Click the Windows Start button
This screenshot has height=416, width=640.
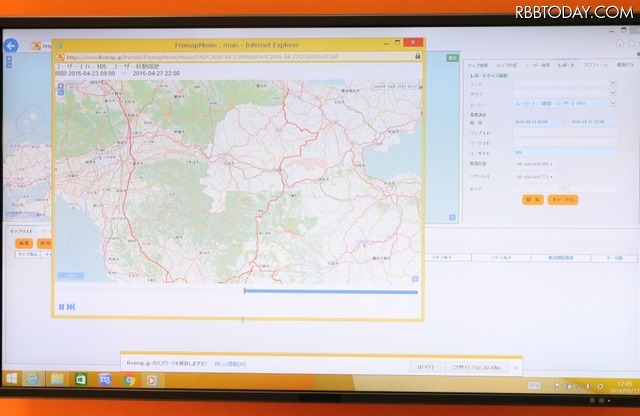tap(11, 380)
